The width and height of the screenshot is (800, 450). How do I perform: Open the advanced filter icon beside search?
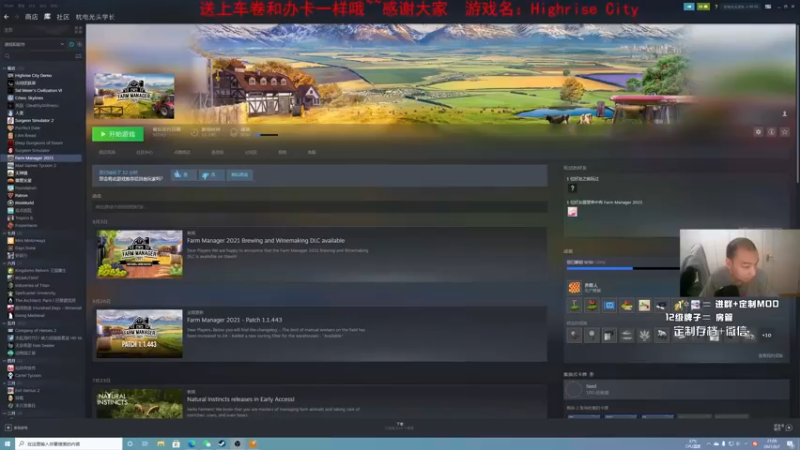click(x=79, y=56)
